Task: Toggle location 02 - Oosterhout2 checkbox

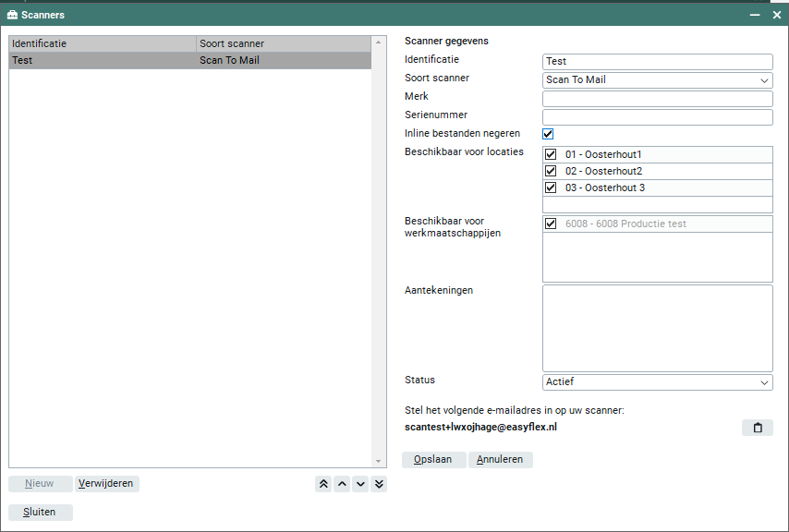Action: point(551,172)
